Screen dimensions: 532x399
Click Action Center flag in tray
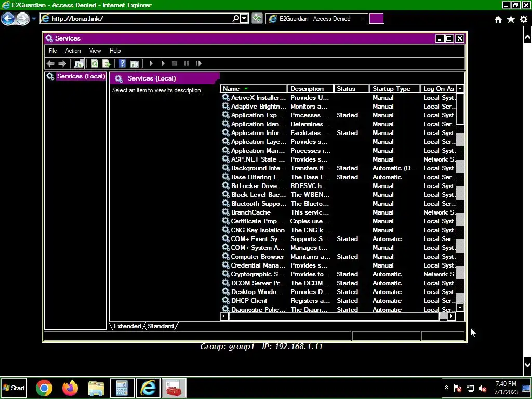pyautogui.click(x=458, y=388)
